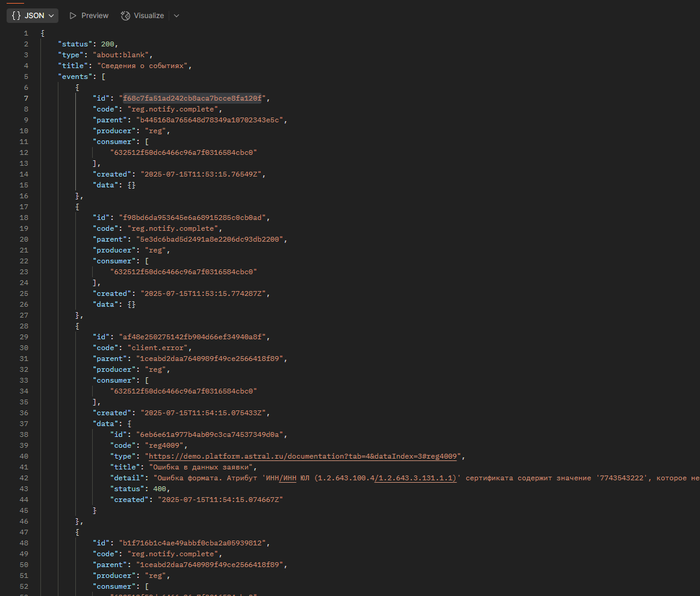Click the created timestamp on line 14
Screen dimensions: 700x596
[201, 174]
